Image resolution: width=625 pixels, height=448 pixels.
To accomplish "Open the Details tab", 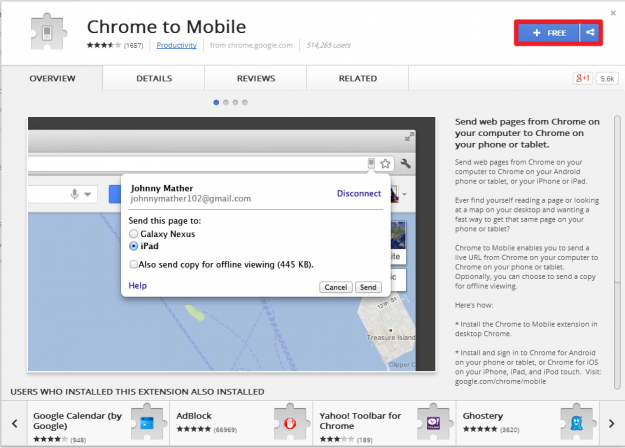I will pos(154,78).
